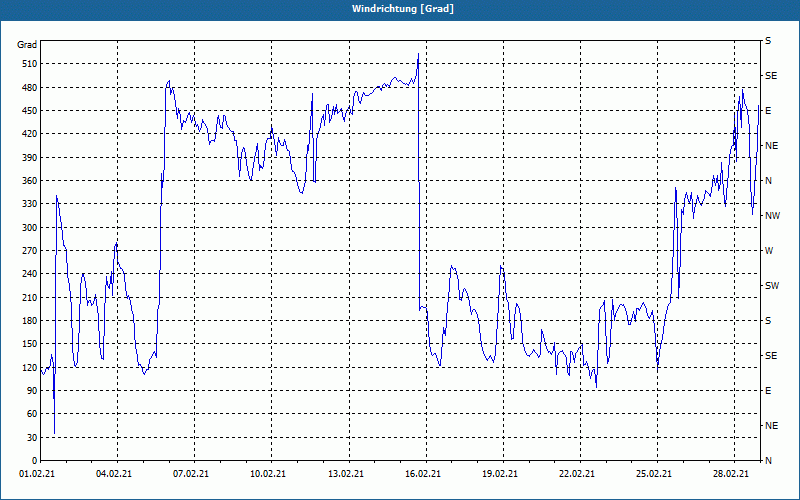Click the 25.02.21 date label
Screen dimensions: 800x500
(654, 473)
